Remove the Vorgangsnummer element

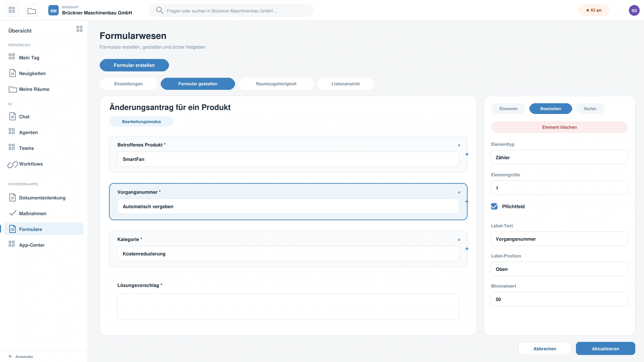click(459, 192)
